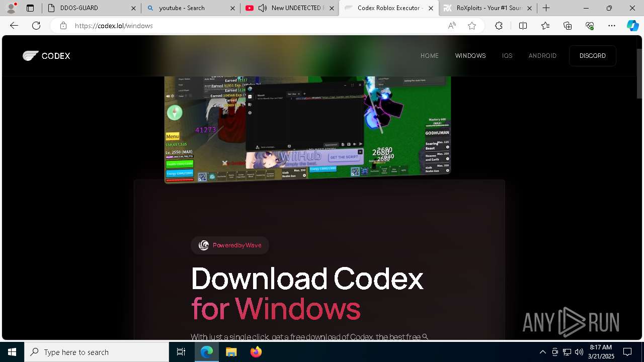
Task: Open browser Extensions icon
Action: coord(499,26)
